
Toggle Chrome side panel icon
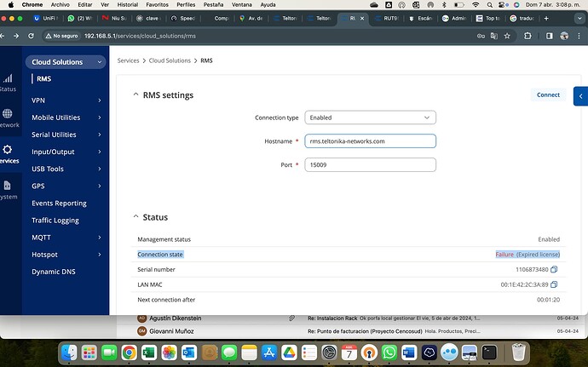[549, 36]
